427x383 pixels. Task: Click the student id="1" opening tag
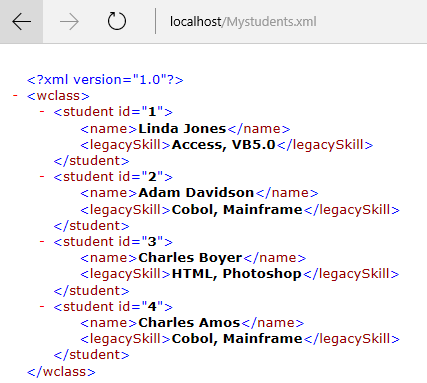(x=113, y=112)
